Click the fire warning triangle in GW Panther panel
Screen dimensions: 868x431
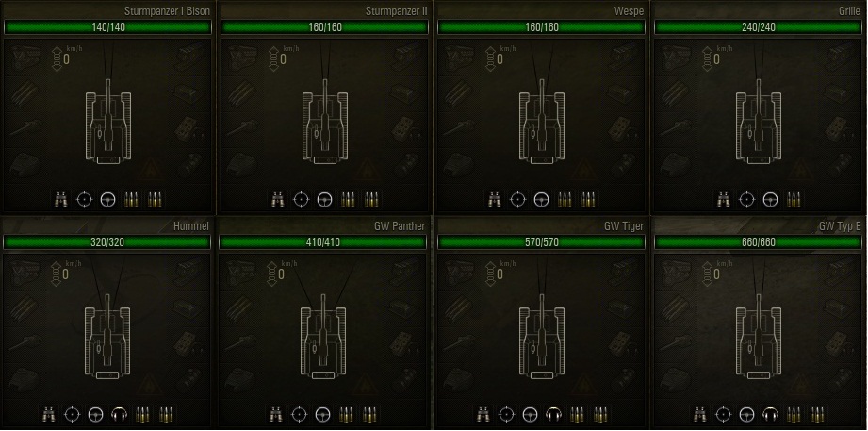click(364, 384)
